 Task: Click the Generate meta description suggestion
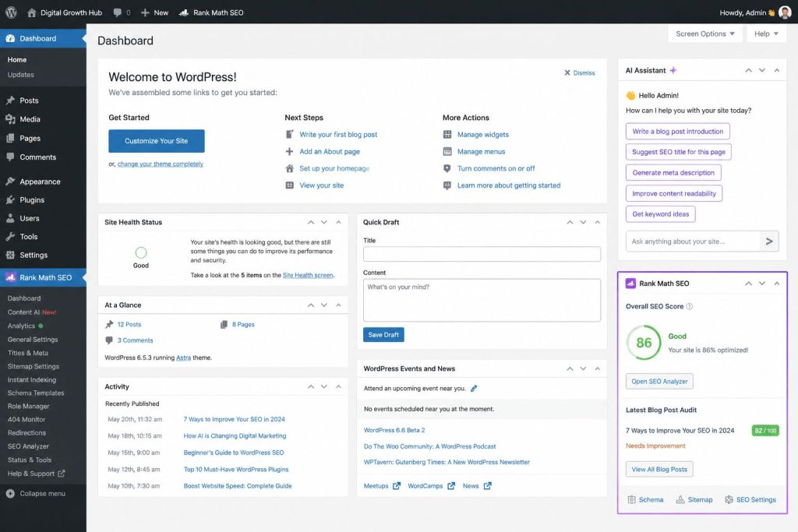coord(673,172)
